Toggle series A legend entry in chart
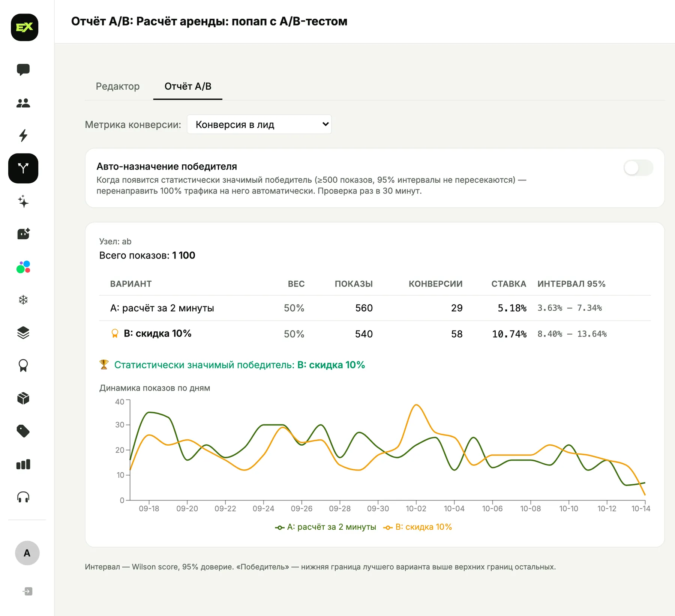This screenshot has width=675, height=616. coord(325,527)
